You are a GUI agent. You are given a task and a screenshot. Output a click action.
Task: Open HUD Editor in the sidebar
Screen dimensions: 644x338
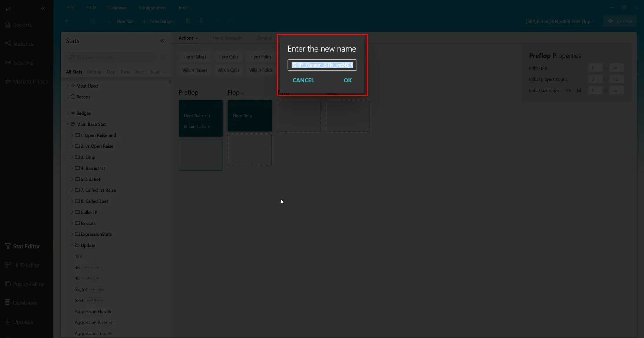pyautogui.click(x=26, y=265)
